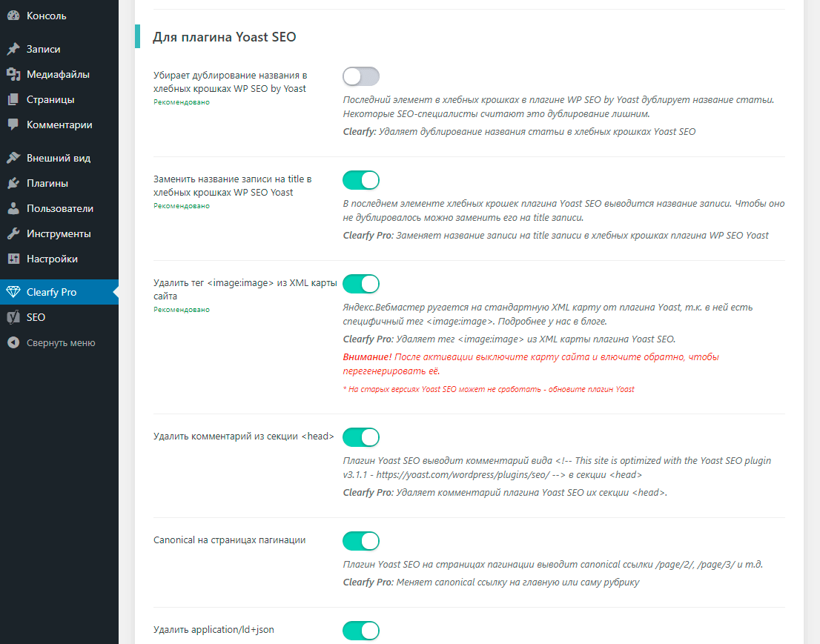The height and width of the screenshot is (644, 820).
Task: Enable removing title duplication in Yoast breadcrumbs
Action: pyautogui.click(x=361, y=76)
